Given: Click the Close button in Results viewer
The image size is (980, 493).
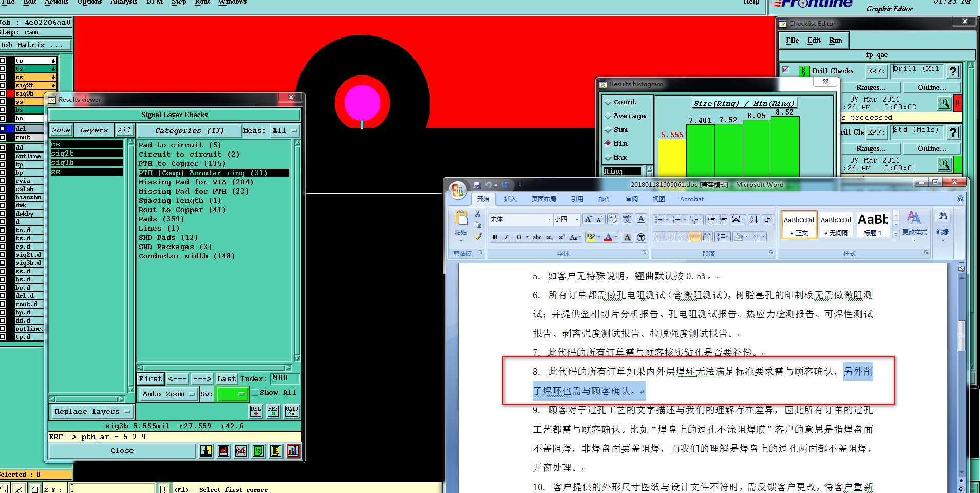Looking at the screenshot, I should pyautogui.click(x=122, y=451).
